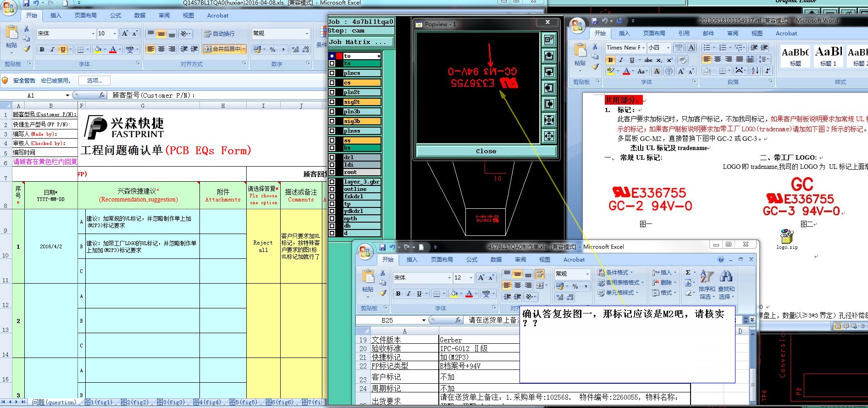868x408 pixels.
Task: Open the Data tab in front Excel
Action: (496, 259)
